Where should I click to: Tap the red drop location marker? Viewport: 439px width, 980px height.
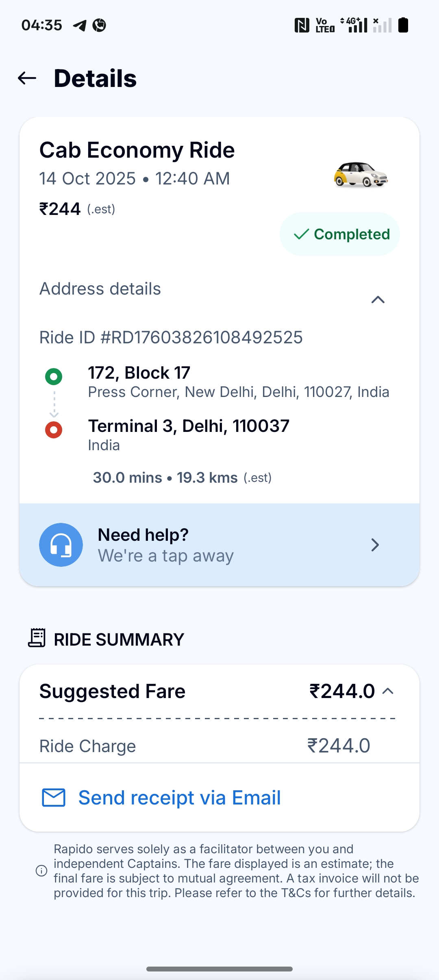point(54,429)
